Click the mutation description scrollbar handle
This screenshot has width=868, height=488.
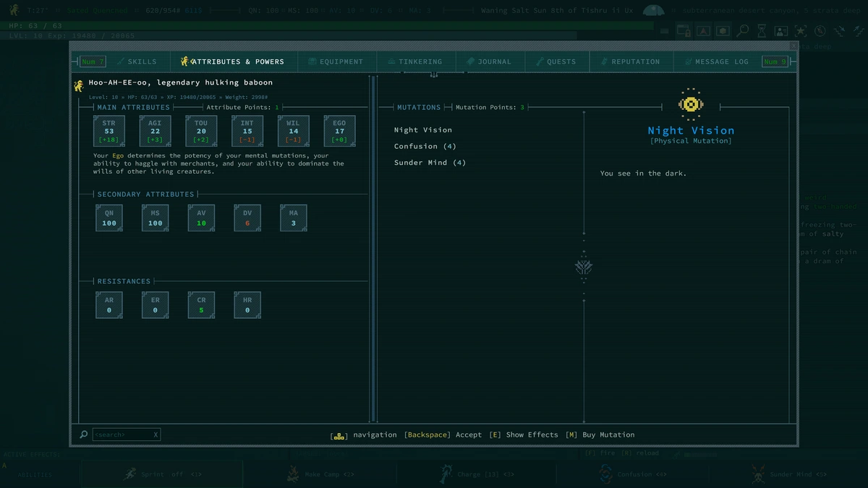(x=584, y=267)
